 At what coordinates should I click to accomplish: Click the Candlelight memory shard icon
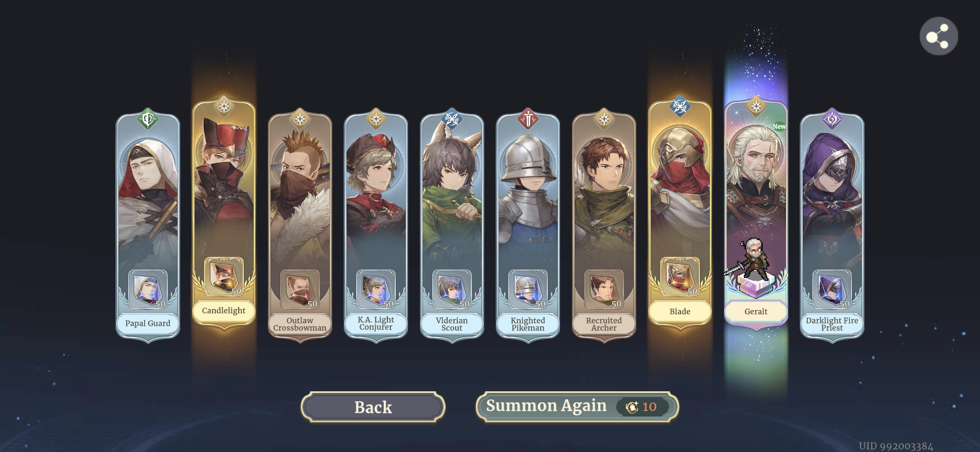point(224,277)
